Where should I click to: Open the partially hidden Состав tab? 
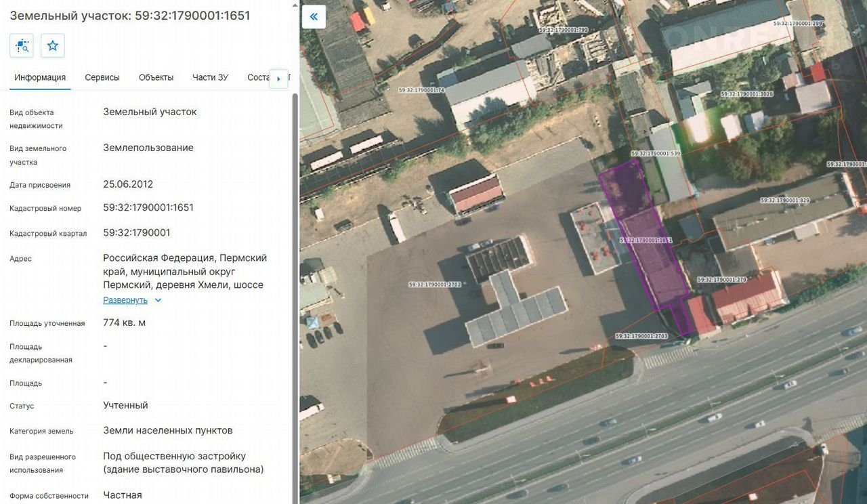(x=258, y=77)
